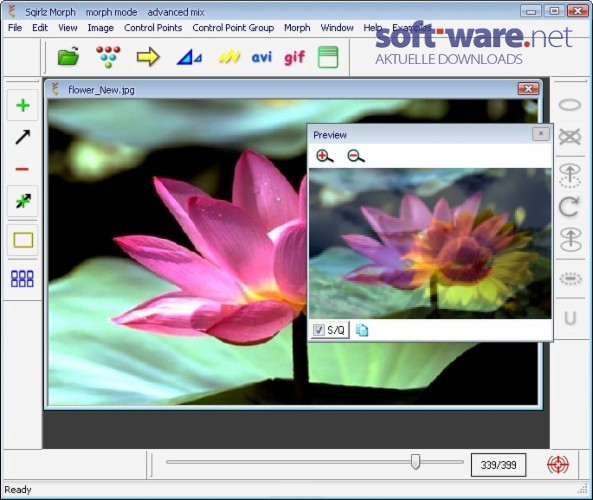Close the Preview panel
Screen dimensions: 593x500
[x=541, y=134]
